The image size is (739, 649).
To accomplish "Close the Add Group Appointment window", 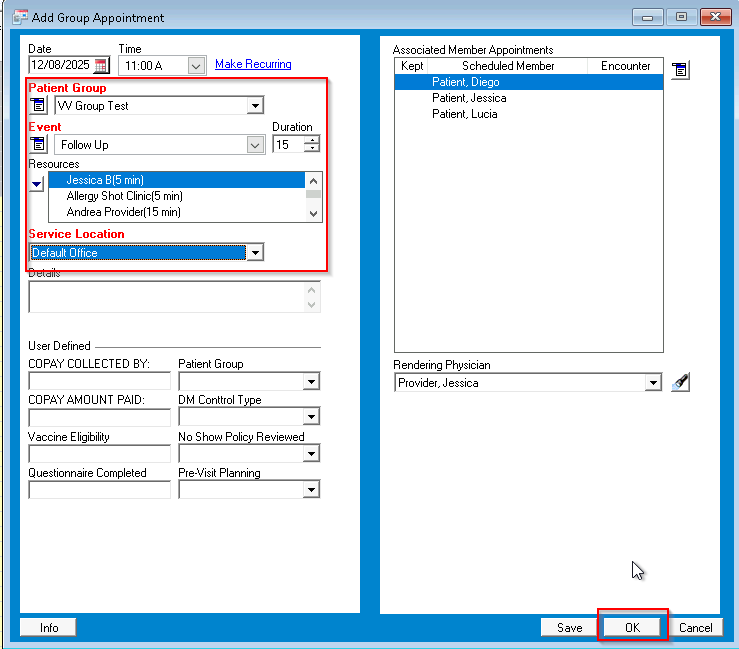I will pyautogui.click(x=715, y=17).
